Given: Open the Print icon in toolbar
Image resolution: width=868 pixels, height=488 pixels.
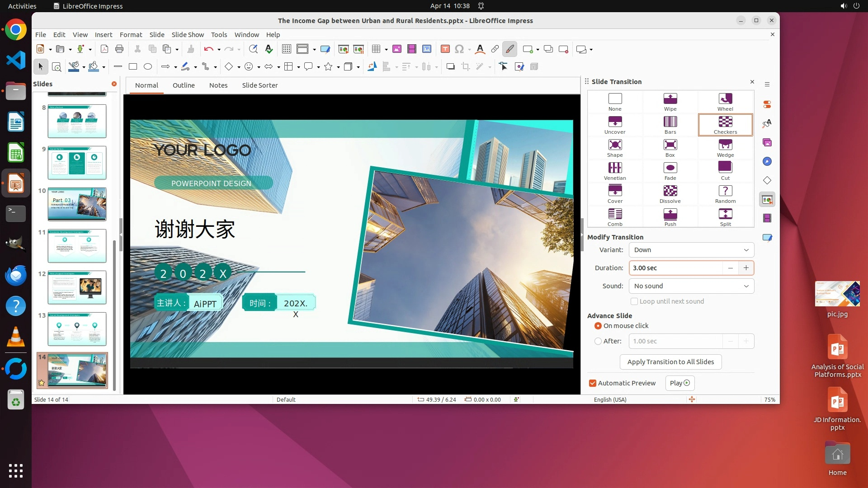Looking at the screenshot, I should tap(119, 49).
